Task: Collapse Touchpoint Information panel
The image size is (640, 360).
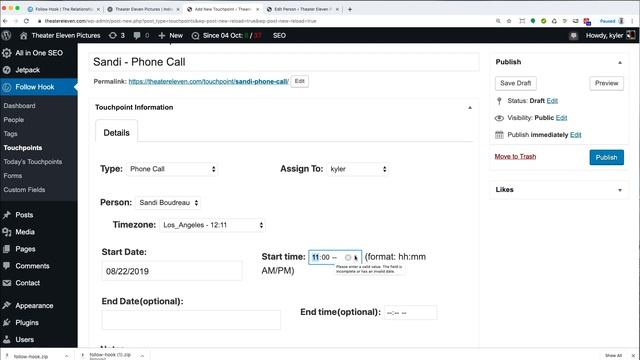Action: (470, 107)
